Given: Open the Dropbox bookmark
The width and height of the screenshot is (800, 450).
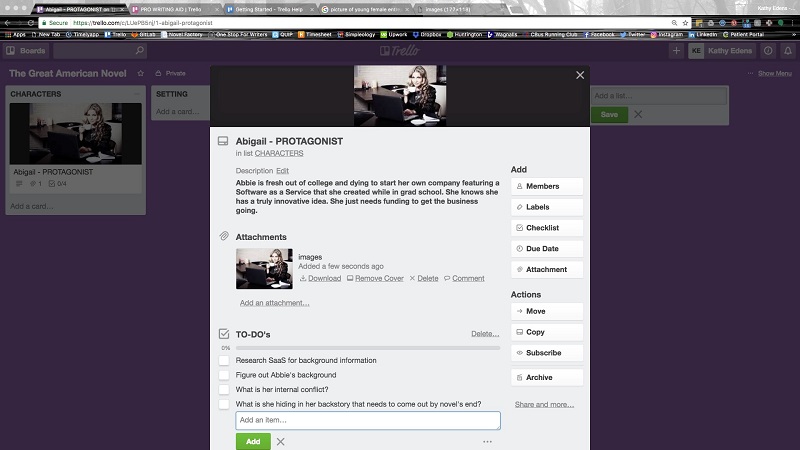Looking at the screenshot, I should 427,35.
